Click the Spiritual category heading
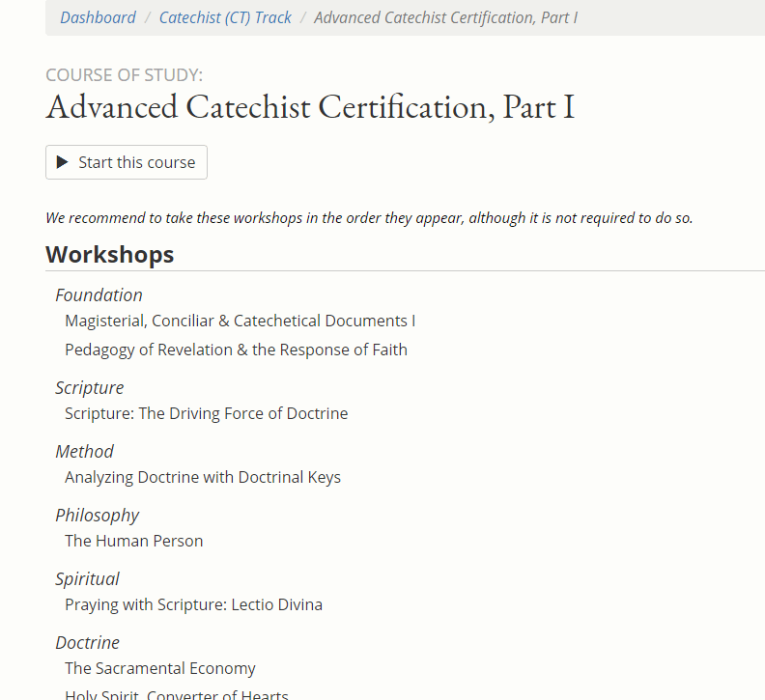The height and width of the screenshot is (700, 765). point(87,579)
